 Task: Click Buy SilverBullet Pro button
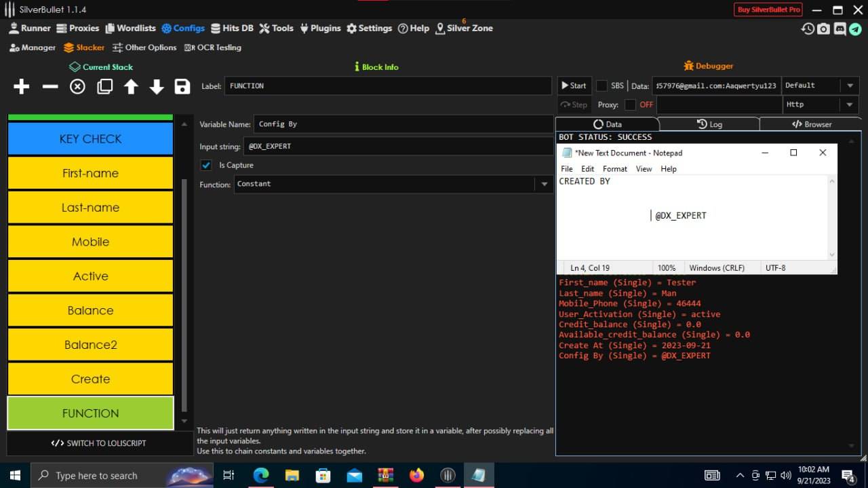(x=768, y=10)
